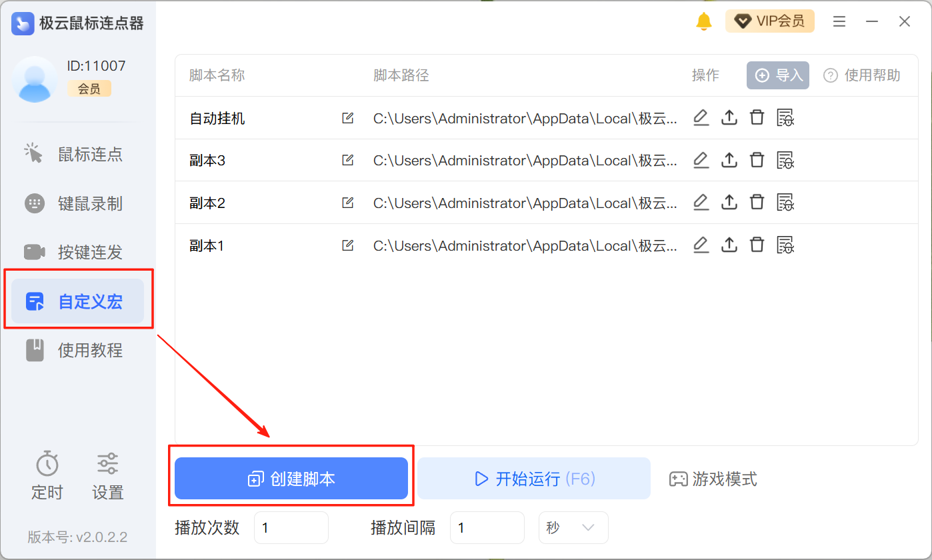
Task: Open 设置 settings from the sidebar
Action: 107,475
